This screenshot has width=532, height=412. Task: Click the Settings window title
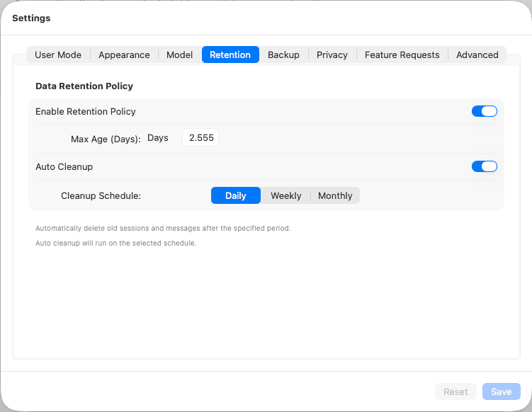(x=31, y=18)
